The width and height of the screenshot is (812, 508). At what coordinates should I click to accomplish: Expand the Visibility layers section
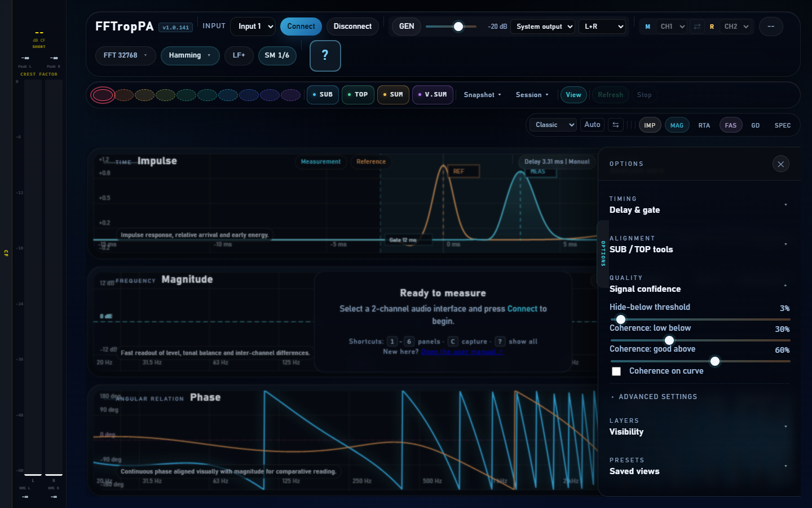[699, 427]
